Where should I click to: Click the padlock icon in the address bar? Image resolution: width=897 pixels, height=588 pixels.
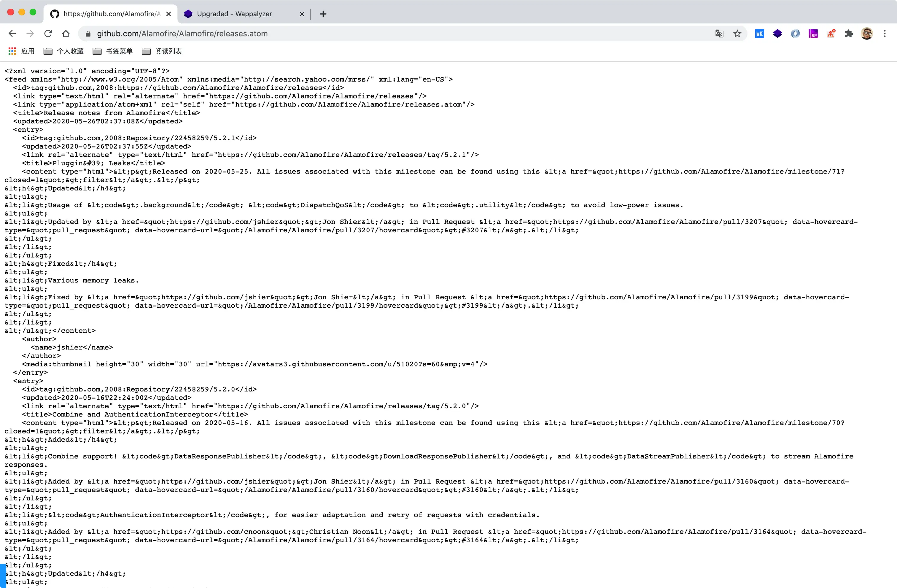[88, 34]
